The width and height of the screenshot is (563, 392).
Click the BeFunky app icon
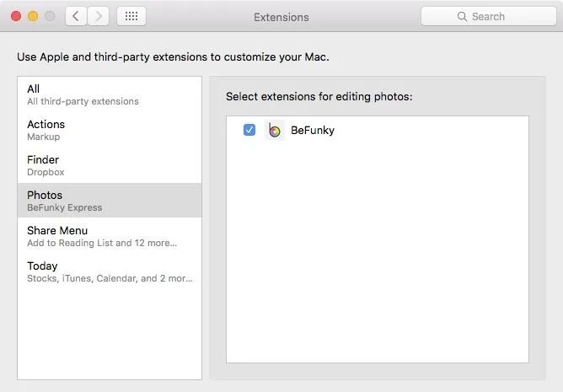click(275, 130)
